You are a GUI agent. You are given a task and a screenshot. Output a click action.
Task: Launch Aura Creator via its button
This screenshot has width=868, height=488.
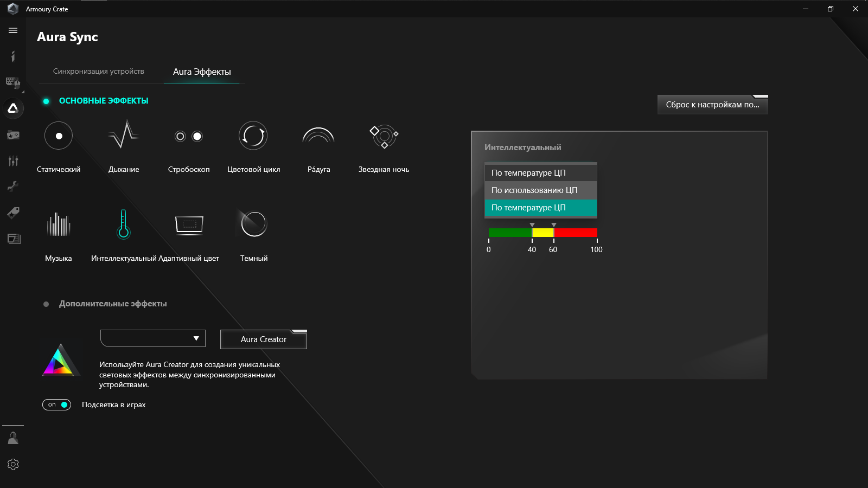[264, 339]
